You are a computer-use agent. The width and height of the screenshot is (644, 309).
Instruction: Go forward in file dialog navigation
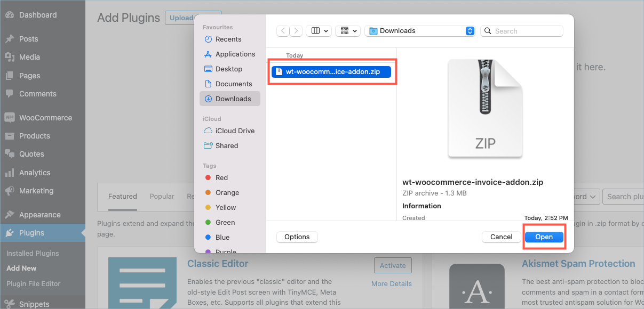[296, 31]
